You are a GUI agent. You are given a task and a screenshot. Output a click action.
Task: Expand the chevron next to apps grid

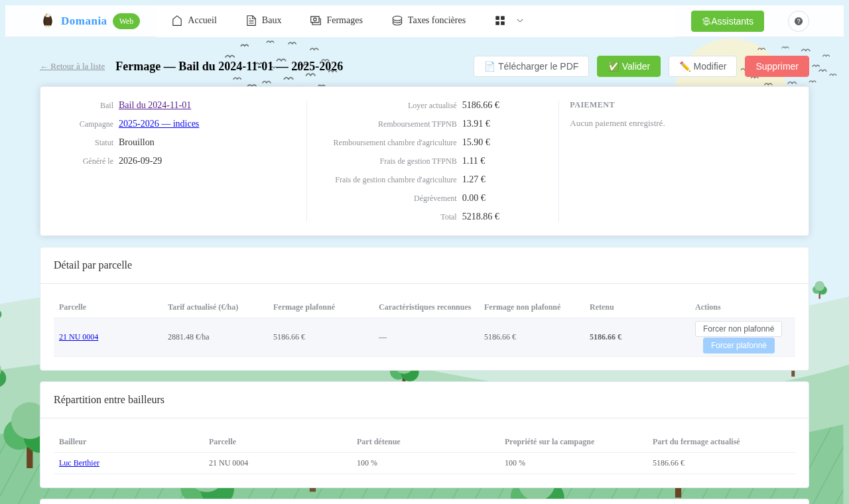point(520,21)
